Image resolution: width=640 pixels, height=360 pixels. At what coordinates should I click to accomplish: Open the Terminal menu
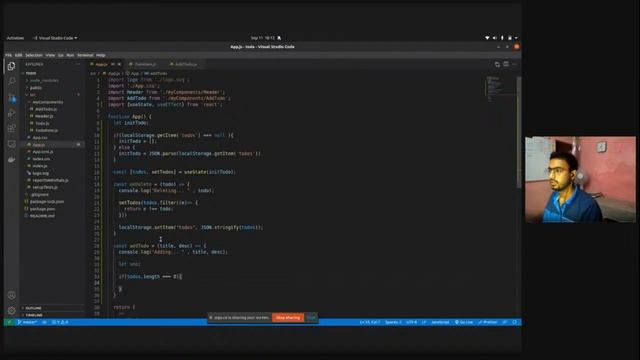(x=85, y=55)
